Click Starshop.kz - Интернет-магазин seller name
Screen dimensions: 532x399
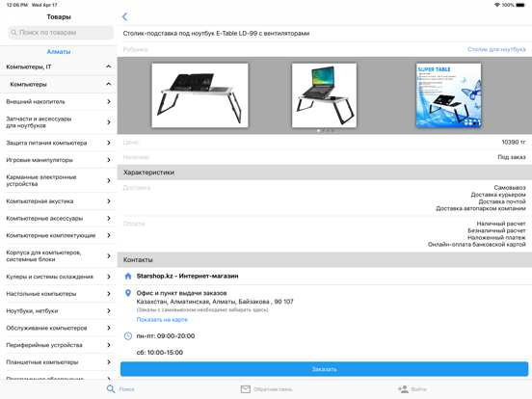(x=187, y=277)
